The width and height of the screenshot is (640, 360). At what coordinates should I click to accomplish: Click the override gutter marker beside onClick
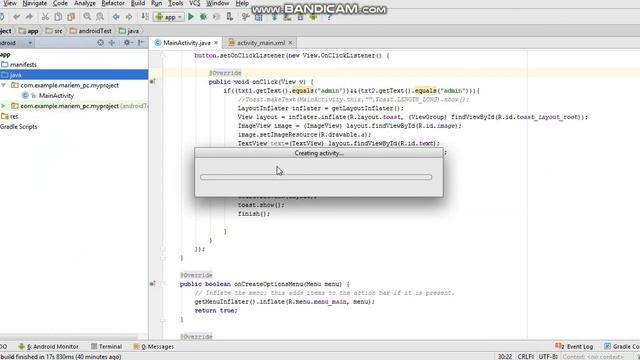click(152, 82)
